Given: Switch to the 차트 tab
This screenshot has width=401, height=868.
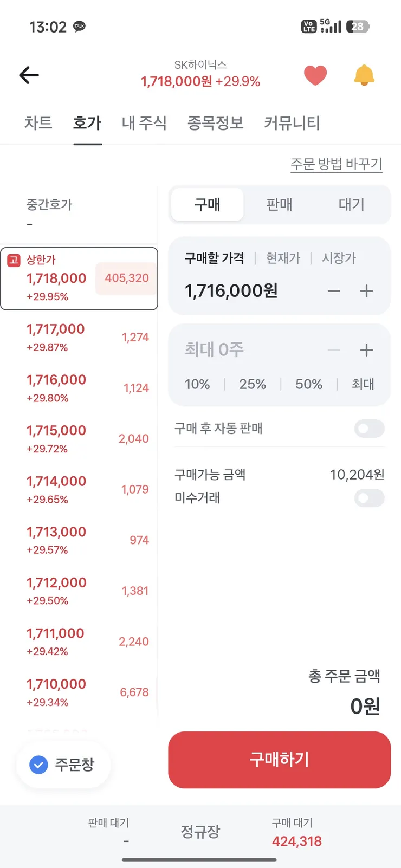Looking at the screenshot, I should [38, 123].
